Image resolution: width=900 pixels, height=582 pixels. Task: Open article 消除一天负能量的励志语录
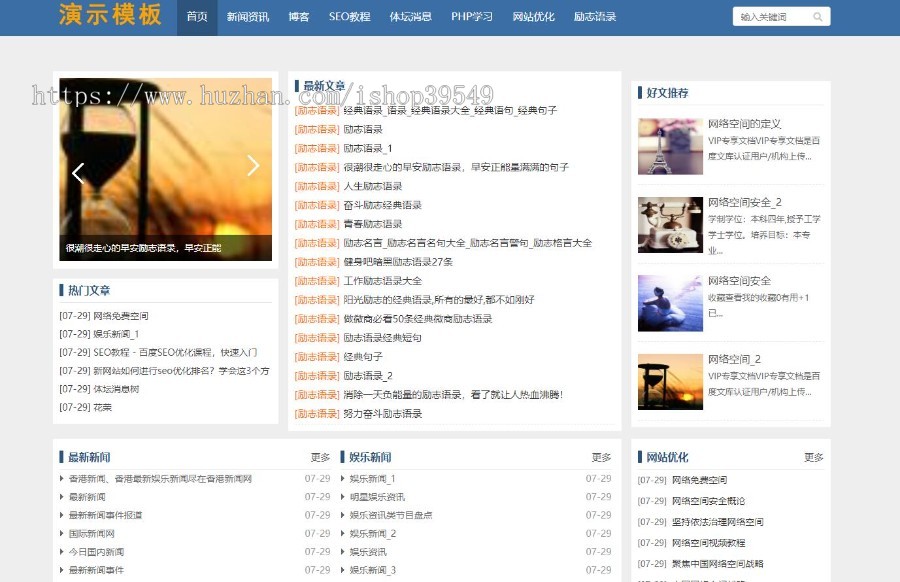pyautogui.click(x=453, y=395)
